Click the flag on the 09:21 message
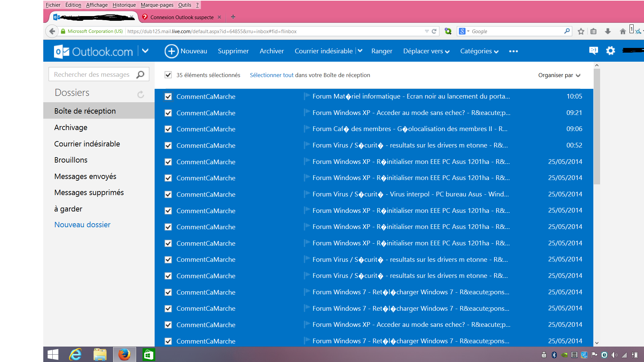Viewport: 644px width, 362px height. [307, 112]
